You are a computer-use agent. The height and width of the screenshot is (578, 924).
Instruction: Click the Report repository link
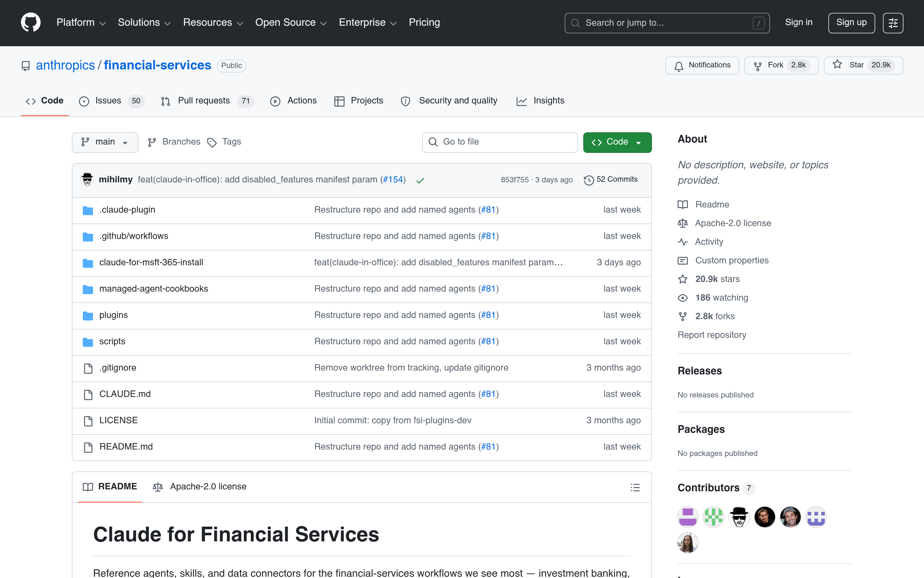[712, 335]
